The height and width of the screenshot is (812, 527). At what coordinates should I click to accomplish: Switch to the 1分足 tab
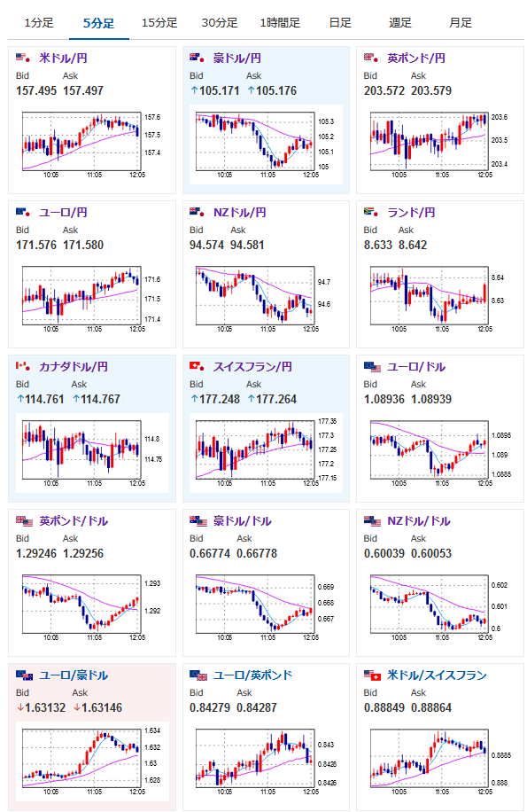[39, 23]
